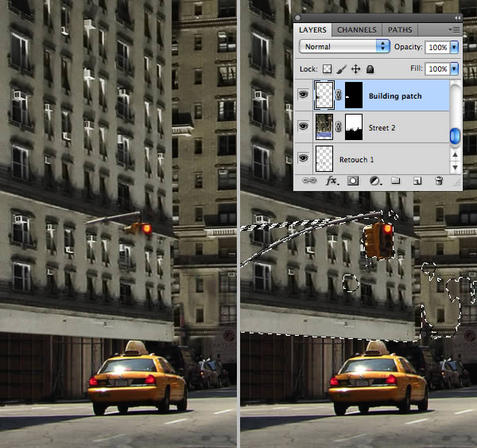Collapse the panel with double-arrow icon
This screenshot has width=477, height=448.
(457, 18)
